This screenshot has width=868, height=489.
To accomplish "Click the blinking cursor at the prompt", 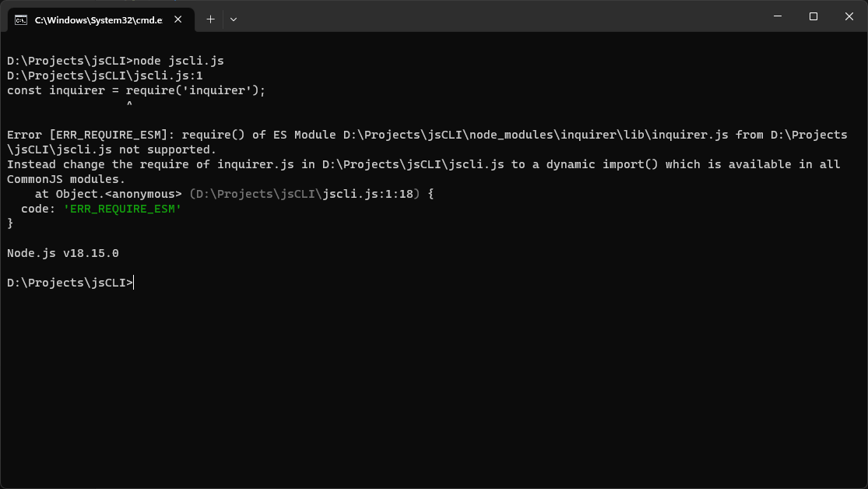I will pyautogui.click(x=134, y=283).
